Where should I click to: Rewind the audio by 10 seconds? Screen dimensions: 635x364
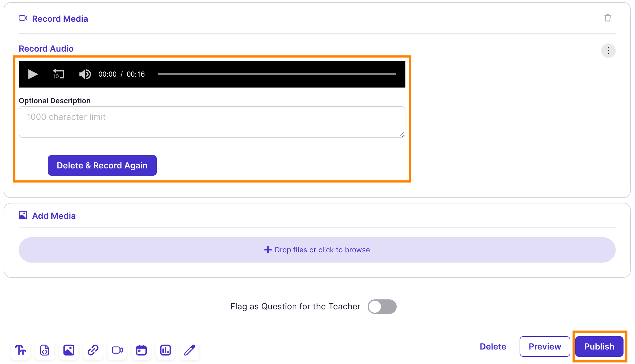59,74
